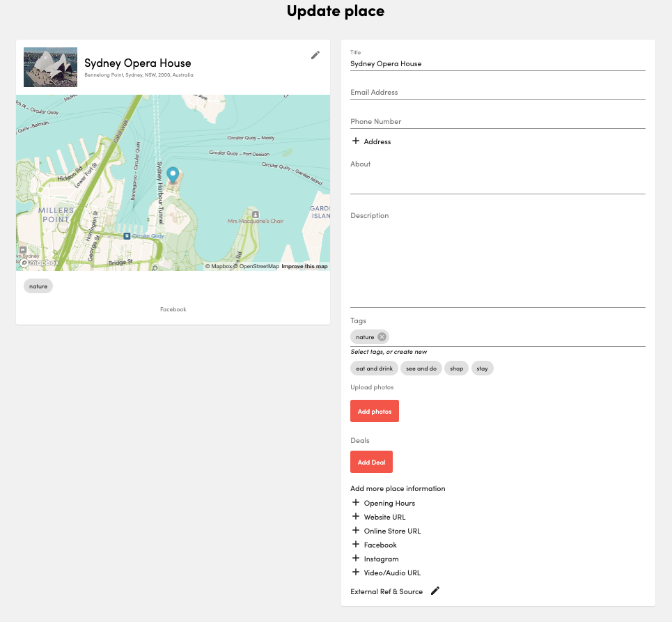Expand the Online Store URL field
The width and height of the screenshot is (672, 622).
click(386, 531)
